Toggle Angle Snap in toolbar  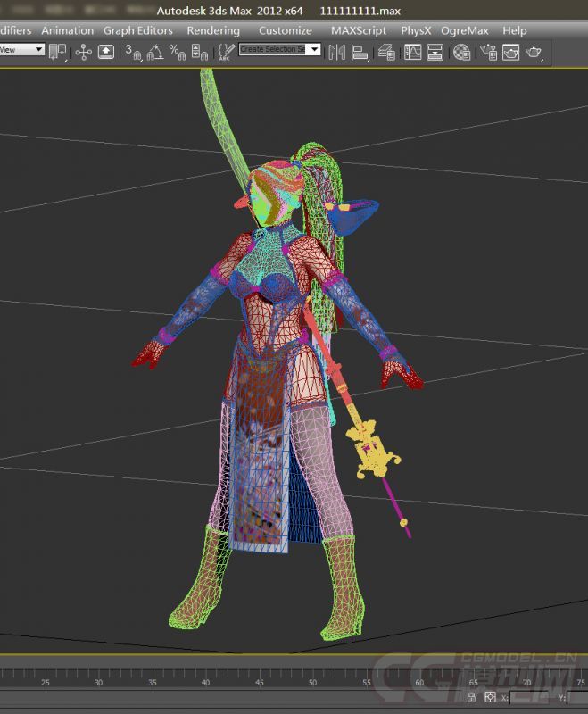pyautogui.click(x=154, y=52)
